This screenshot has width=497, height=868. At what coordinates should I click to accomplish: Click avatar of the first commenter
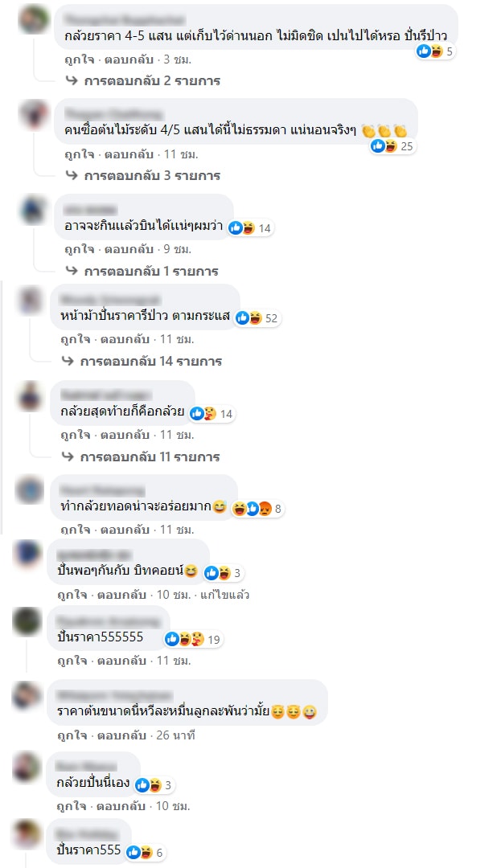[33, 19]
